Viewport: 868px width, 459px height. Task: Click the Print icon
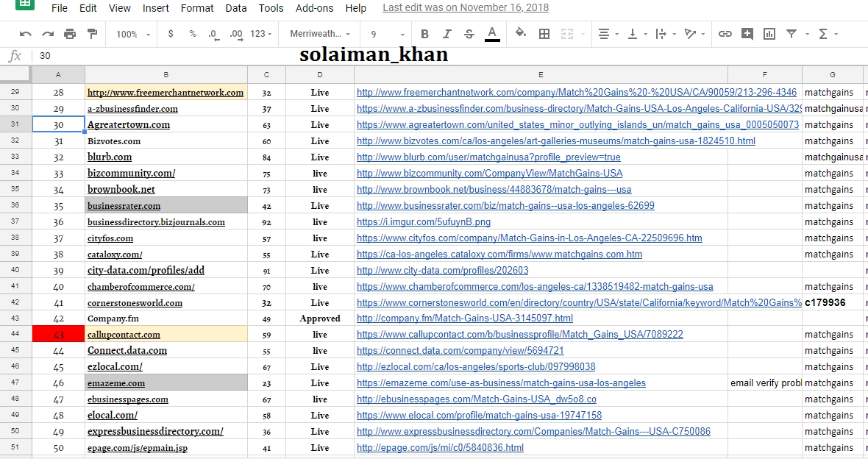click(70, 34)
